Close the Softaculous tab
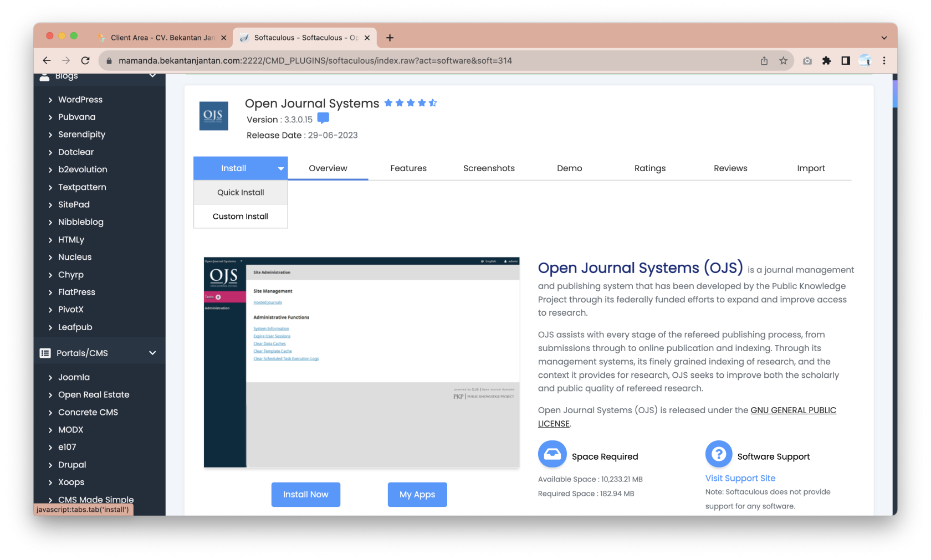 (367, 38)
